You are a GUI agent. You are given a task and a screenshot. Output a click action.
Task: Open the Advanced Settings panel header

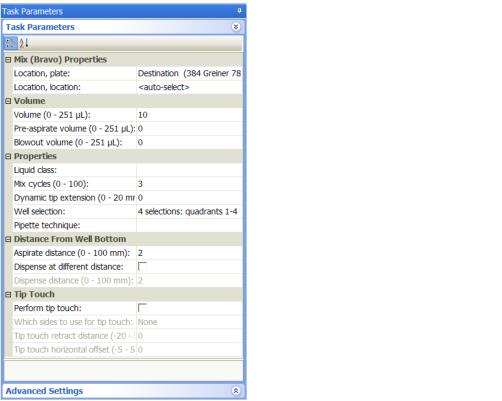[123, 391]
